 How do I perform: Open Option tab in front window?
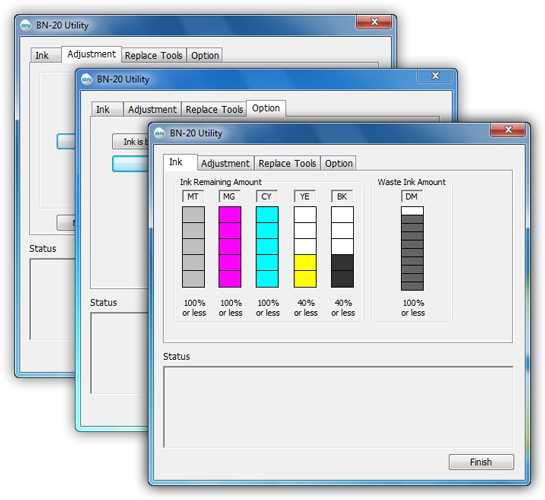pyautogui.click(x=339, y=163)
